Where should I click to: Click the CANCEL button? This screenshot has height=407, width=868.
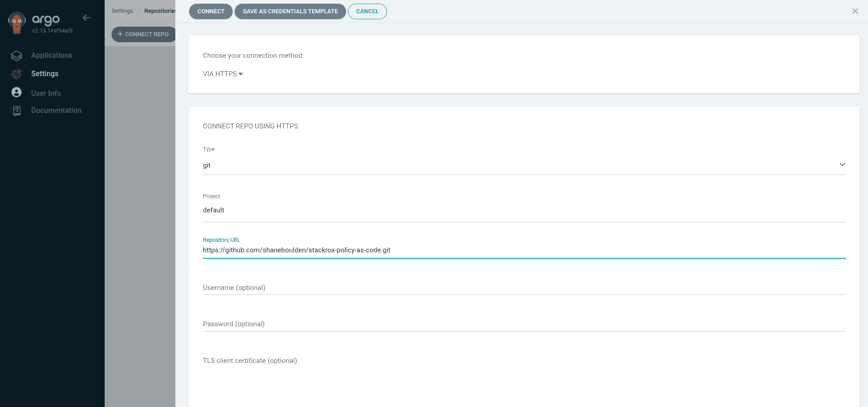point(367,11)
